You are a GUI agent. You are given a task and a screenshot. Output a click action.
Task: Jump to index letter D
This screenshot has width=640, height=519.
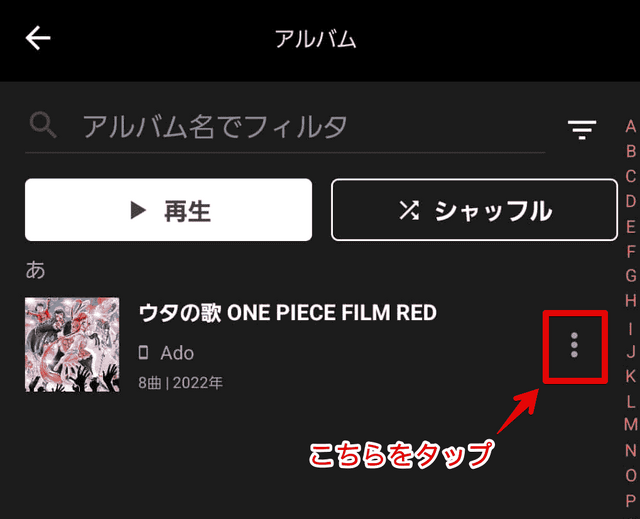631,201
